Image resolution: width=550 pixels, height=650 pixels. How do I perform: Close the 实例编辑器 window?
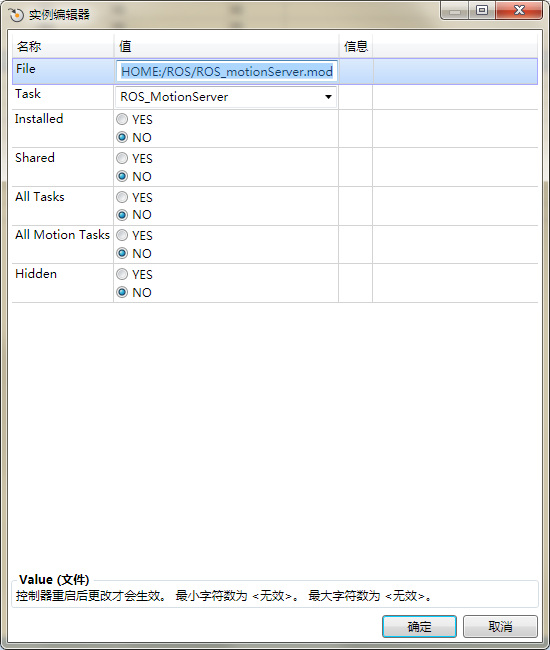pyautogui.click(x=519, y=10)
